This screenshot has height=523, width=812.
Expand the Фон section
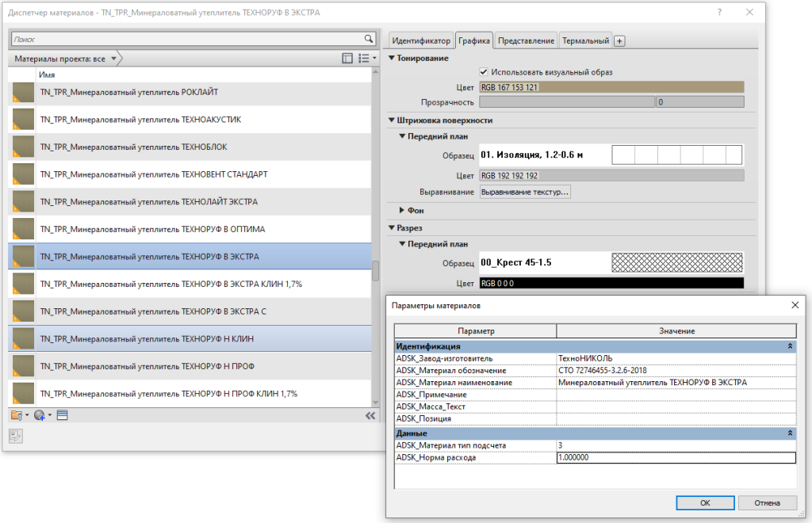coord(401,210)
